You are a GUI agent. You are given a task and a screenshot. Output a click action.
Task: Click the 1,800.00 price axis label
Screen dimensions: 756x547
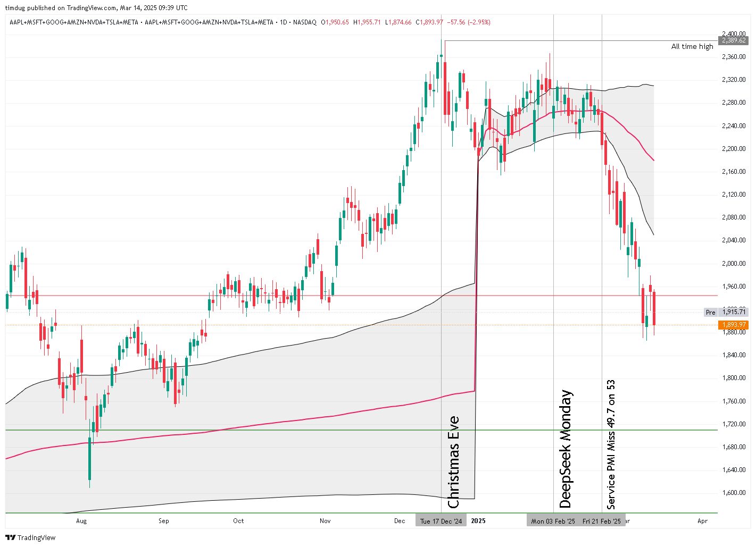click(x=734, y=378)
